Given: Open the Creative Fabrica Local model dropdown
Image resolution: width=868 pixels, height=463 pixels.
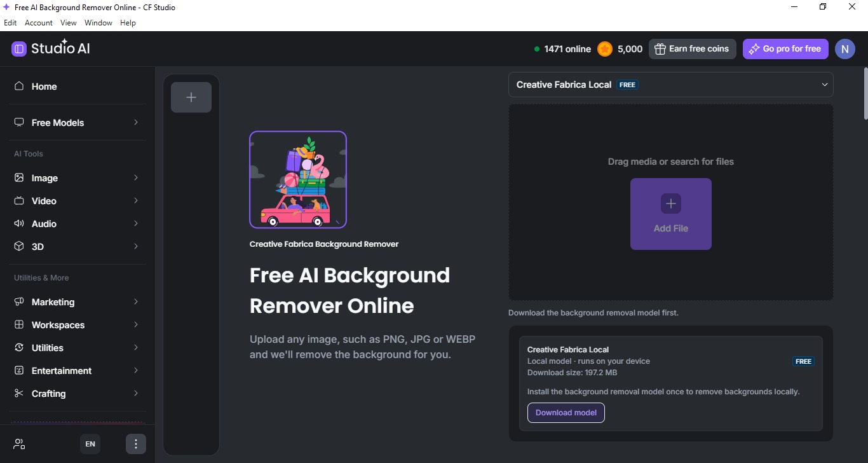Looking at the screenshot, I should 671,85.
